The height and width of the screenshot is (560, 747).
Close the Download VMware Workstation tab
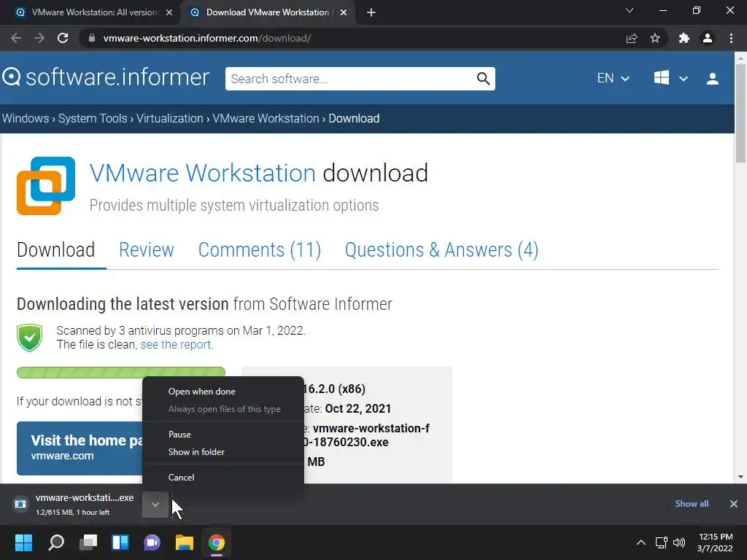344,12
